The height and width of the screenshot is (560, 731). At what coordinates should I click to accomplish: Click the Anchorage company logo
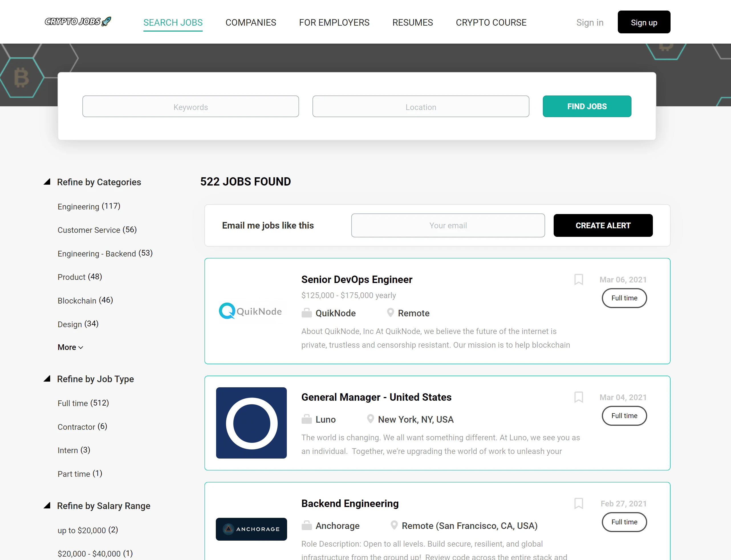point(251,529)
